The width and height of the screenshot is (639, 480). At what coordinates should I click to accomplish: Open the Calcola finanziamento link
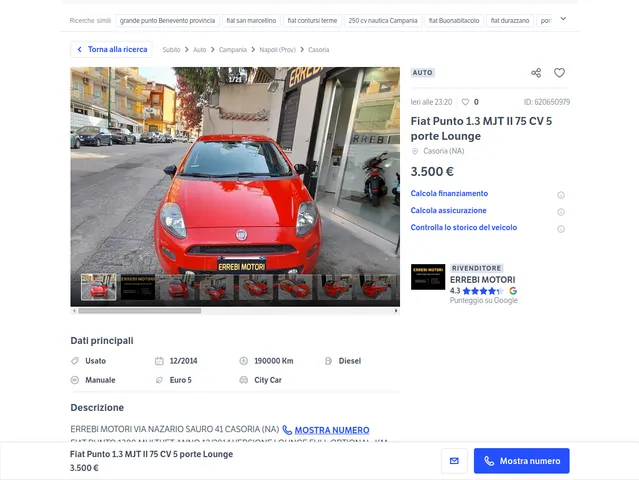coord(449,194)
